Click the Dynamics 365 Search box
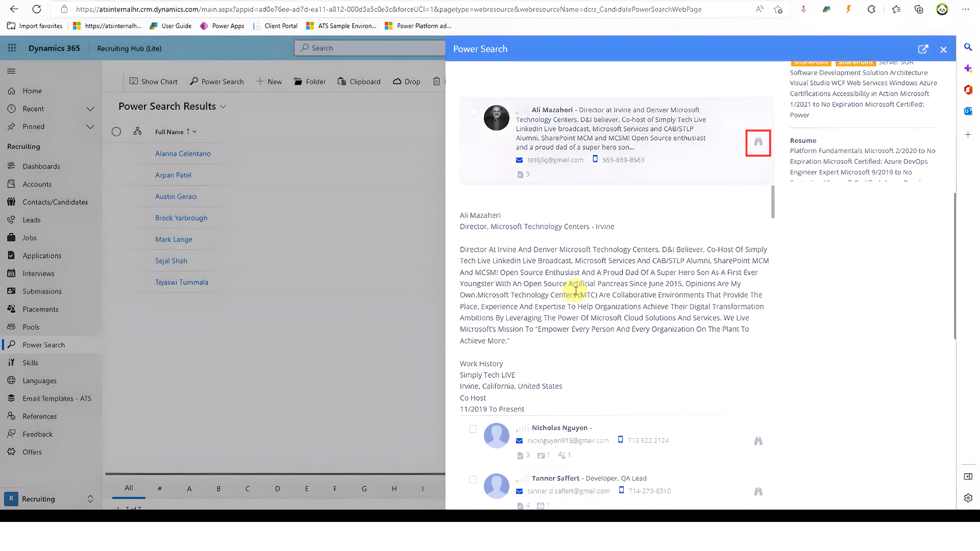 pos(370,48)
